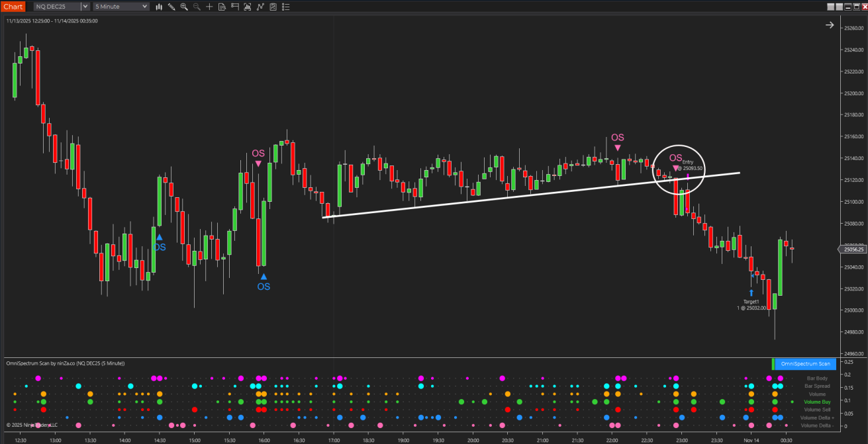Toggle the Volume Delta + scan label
Viewport: 868px width, 444px height.
click(817, 418)
